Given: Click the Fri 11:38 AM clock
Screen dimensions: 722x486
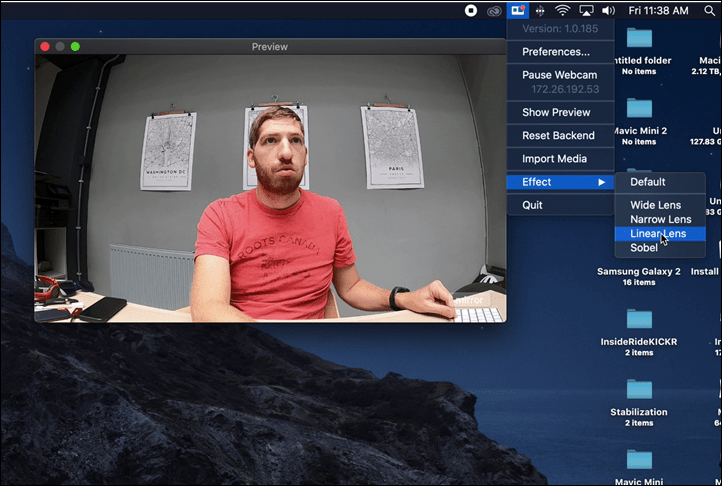Looking at the screenshot, I should click(658, 11).
